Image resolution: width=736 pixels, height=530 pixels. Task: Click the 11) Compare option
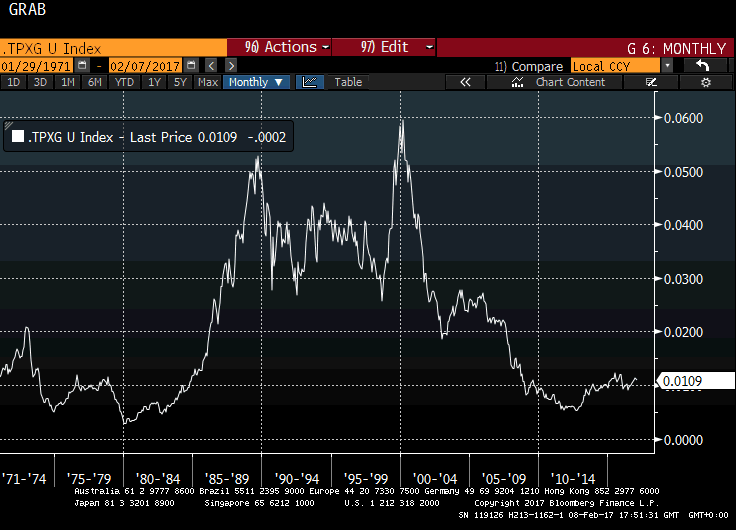[529, 66]
